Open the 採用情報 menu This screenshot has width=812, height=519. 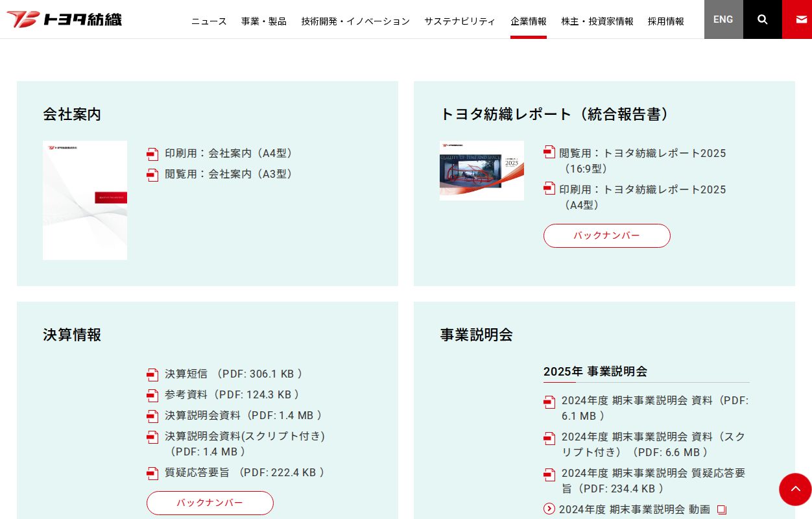pos(666,21)
